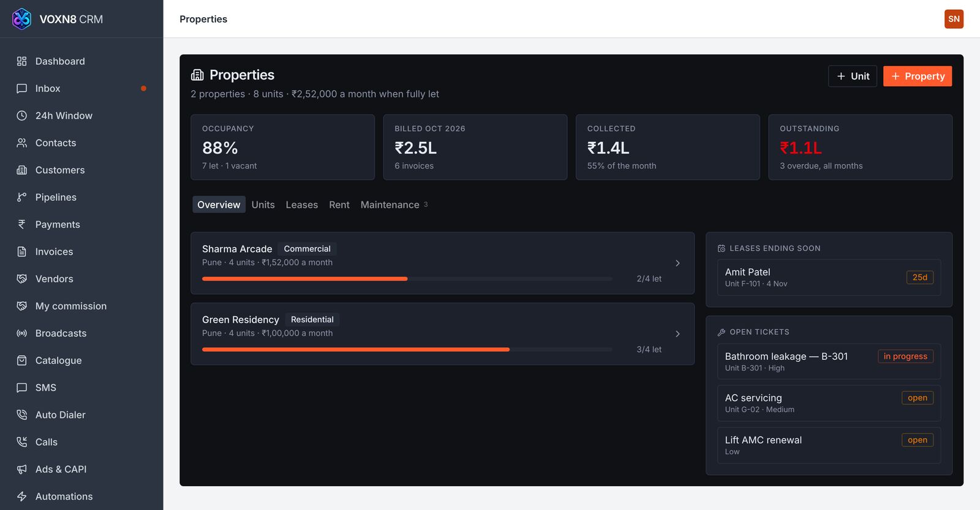This screenshot has height=510, width=980.
Task: Open the Maintenance tab
Action: pos(394,204)
